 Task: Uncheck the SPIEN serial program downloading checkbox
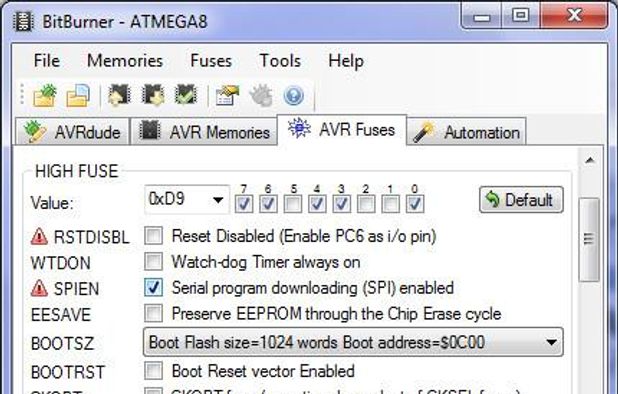(x=153, y=287)
